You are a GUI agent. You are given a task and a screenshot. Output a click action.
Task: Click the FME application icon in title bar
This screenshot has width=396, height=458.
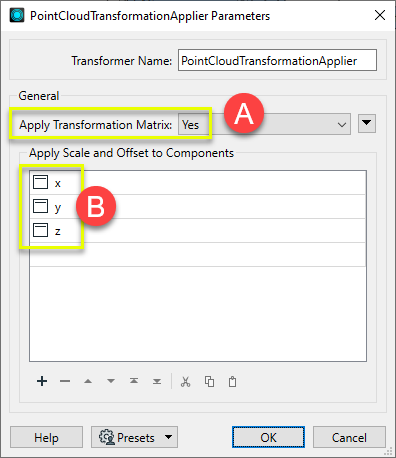click(x=17, y=16)
